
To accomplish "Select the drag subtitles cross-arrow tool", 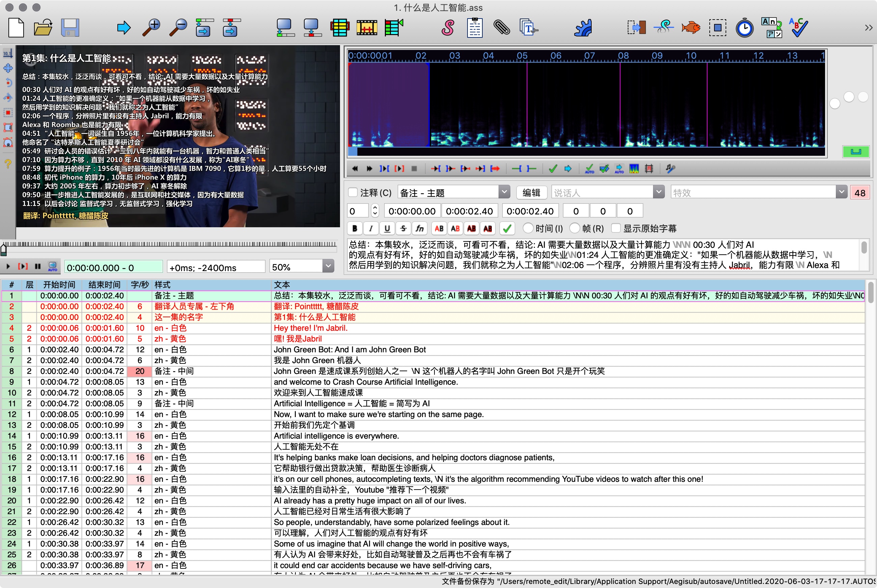I will [x=8, y=68].
